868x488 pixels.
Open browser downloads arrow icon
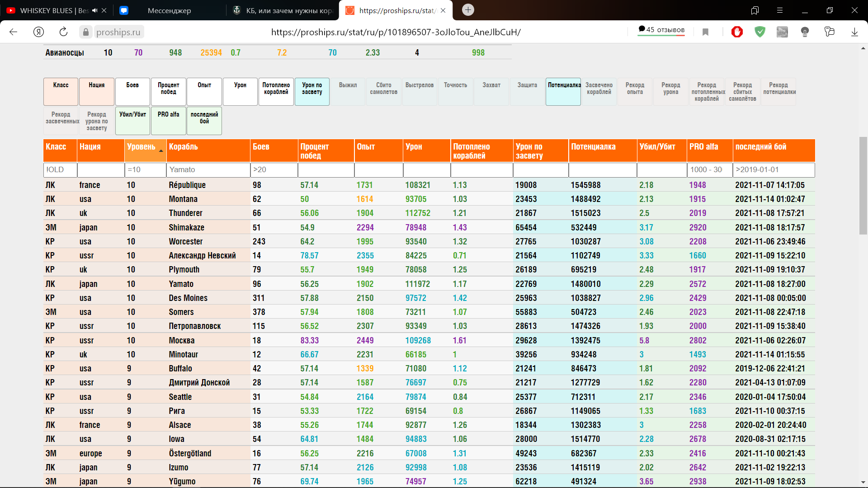[x=854, y=32]
